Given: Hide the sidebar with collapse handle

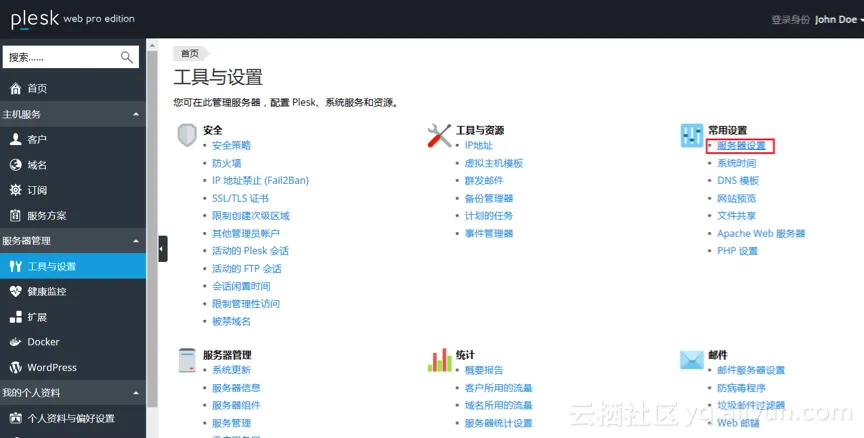Looking at the screenshot, I should (x=163, y=249).
